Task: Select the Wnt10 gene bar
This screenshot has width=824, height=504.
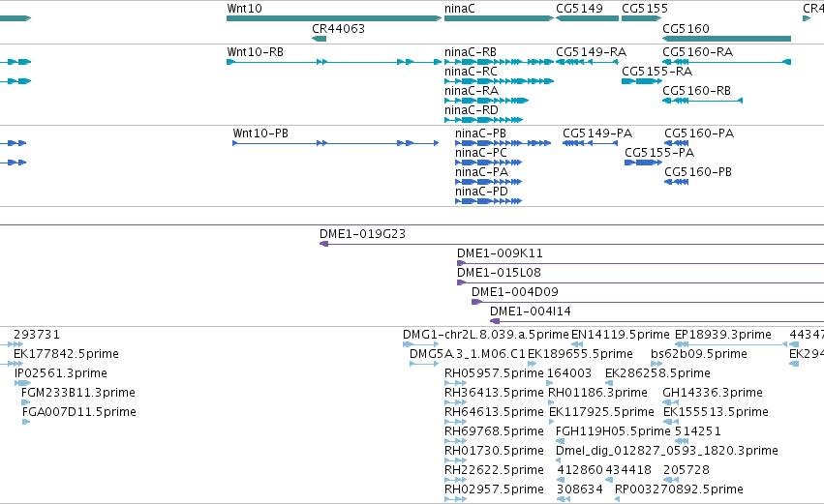Action: [x=334, y=18]
